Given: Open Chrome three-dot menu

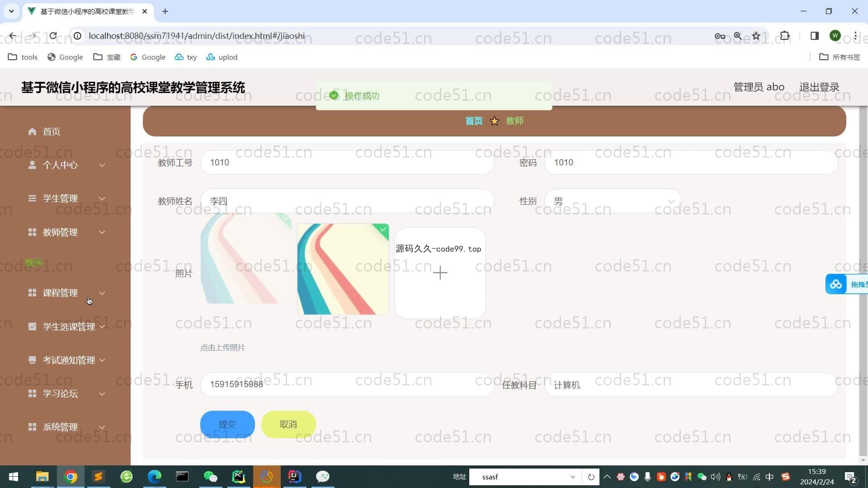Looking at the screenshot, I should click(x=855, y=36).
